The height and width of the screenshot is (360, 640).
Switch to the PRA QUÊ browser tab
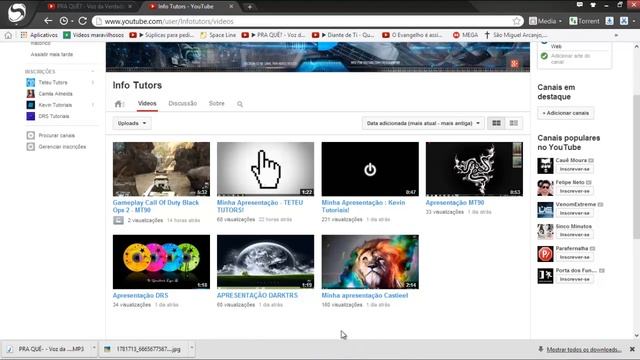coord(90,7)
